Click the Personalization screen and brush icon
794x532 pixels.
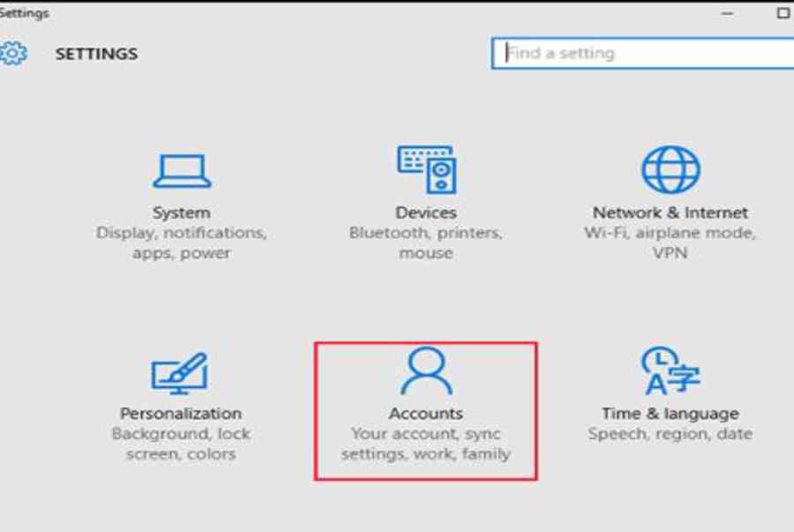(x=180, y=372)
